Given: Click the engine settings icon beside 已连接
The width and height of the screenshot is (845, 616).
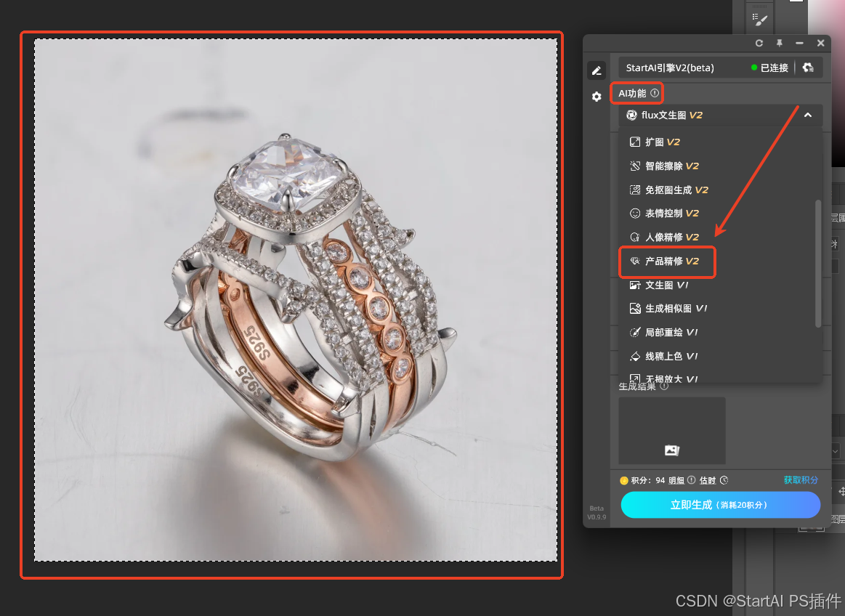Looking at the screenshot, I should click(x=808, y=68).
